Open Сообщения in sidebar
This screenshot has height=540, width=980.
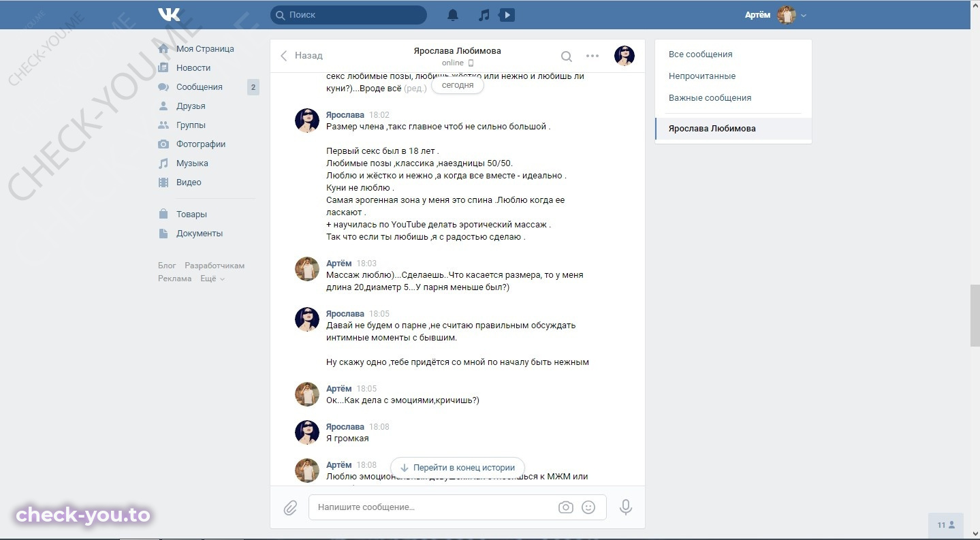(x=200, y=87)
